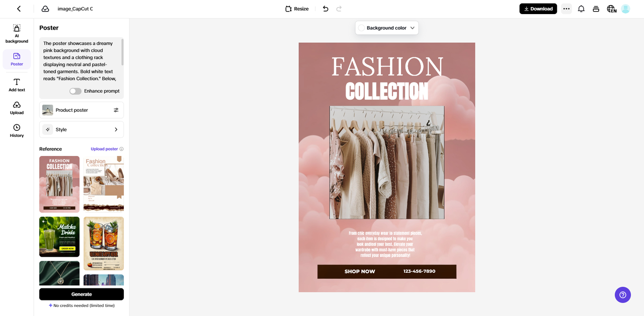Viewport: 644px width, 316px height.
Task: Open the notifications bell
Action: click(581, 9)
